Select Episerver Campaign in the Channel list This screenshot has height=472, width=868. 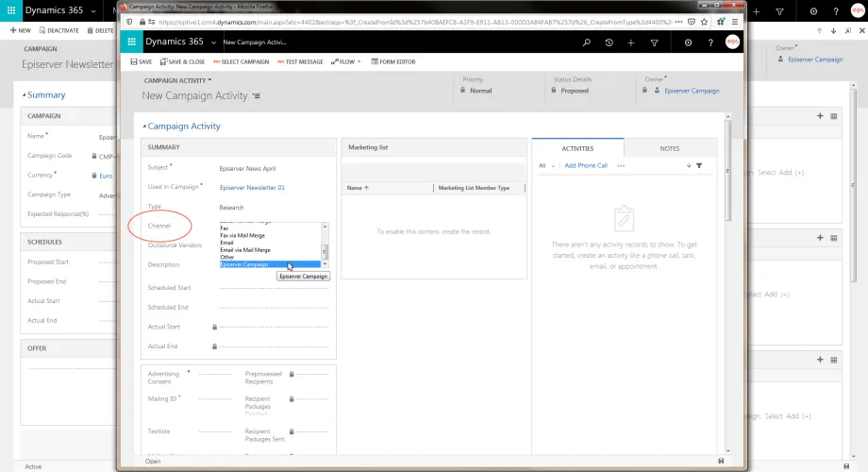coord(270,264)
